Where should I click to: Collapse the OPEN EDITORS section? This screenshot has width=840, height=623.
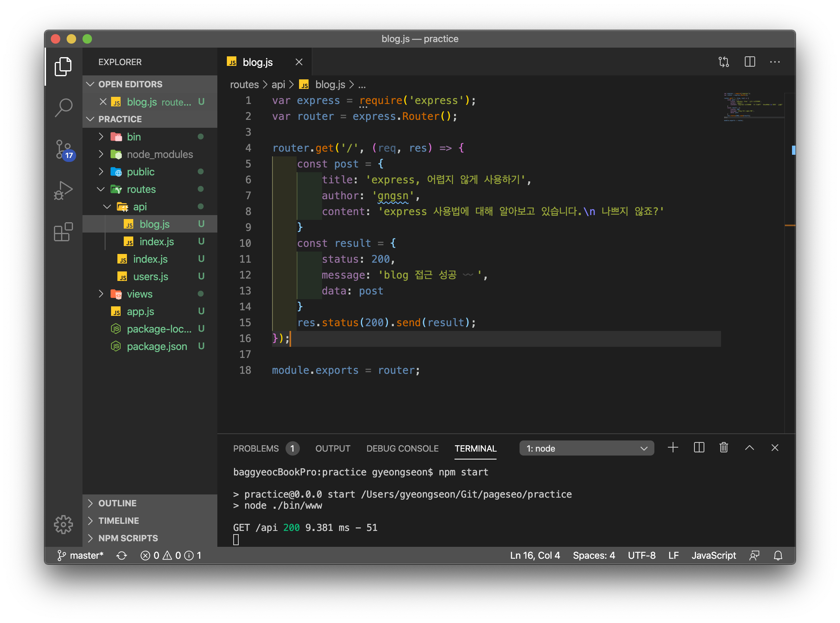130,84
